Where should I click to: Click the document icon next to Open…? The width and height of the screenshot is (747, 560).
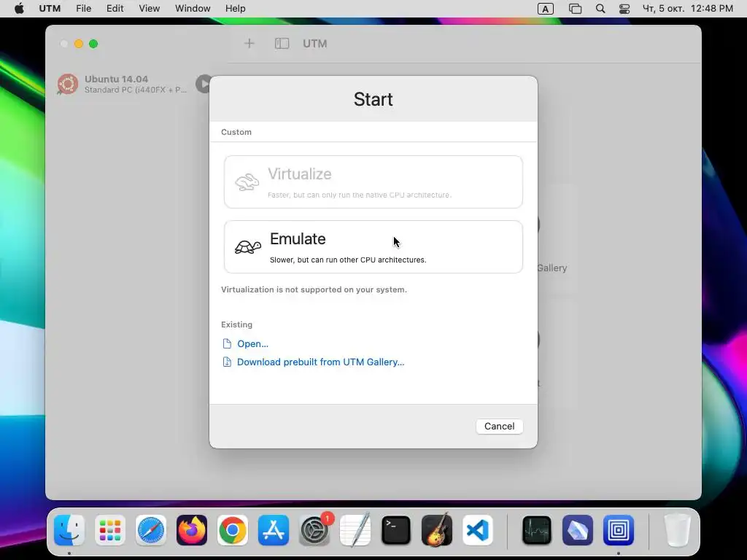pos(228,343)
